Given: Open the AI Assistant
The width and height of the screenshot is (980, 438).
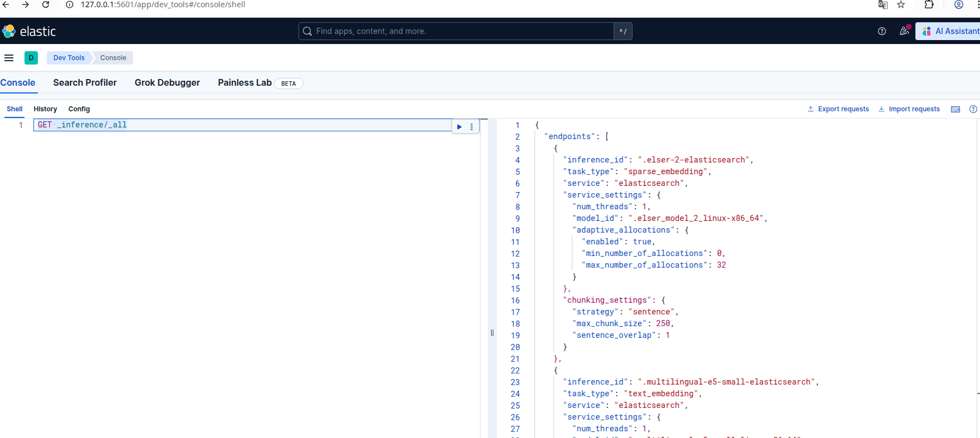Looking at the screenshot, I should (x=949, y=31).
